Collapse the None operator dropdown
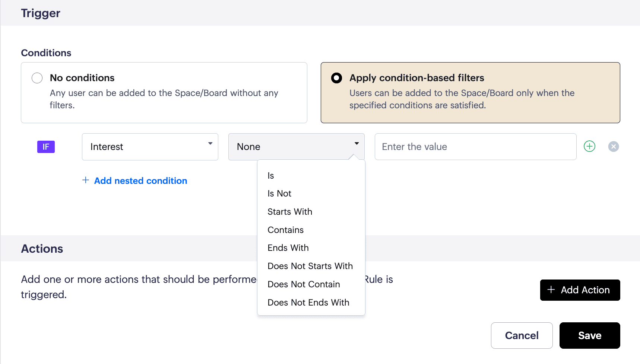This screenshot has height=364, width=640. coord(296,147)
